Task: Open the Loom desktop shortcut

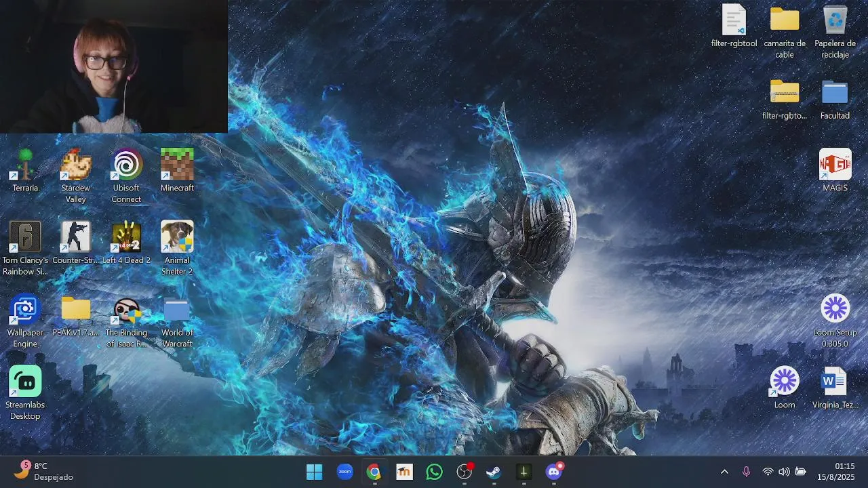Action: click(785, 387)
